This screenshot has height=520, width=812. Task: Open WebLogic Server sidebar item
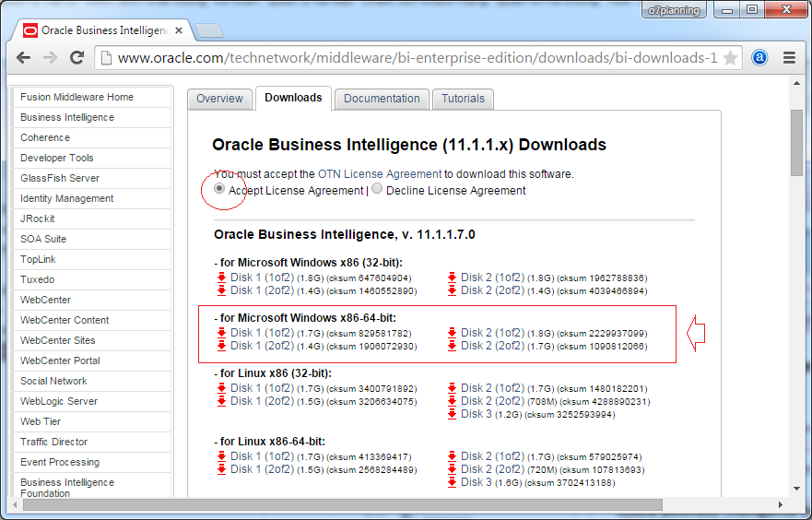(92, 401)
